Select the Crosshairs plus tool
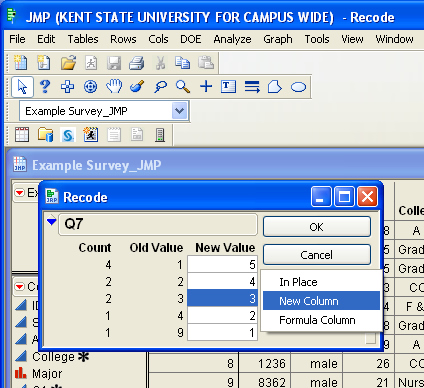Image resolution: width=424 pixels, height=388 pixels. point(206,86)
